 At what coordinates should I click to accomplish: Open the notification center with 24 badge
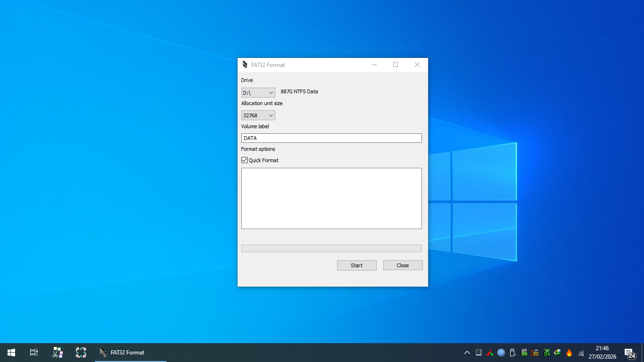tap(629, 353)
